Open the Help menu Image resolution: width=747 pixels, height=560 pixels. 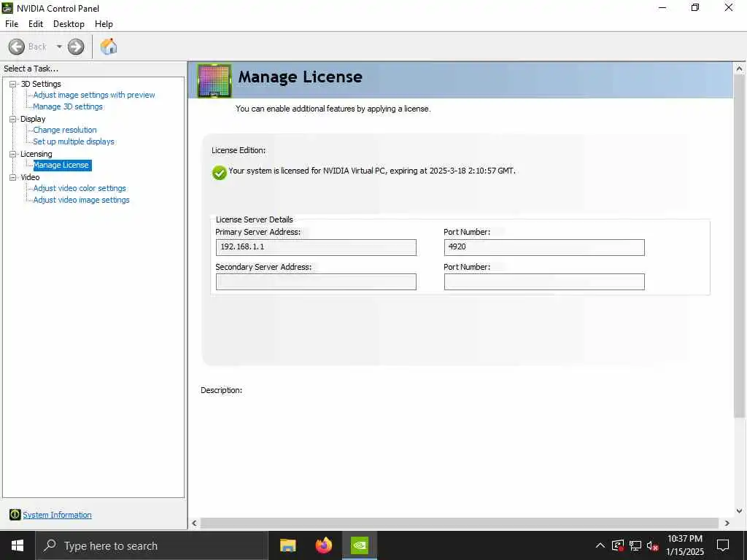[104, 24]
